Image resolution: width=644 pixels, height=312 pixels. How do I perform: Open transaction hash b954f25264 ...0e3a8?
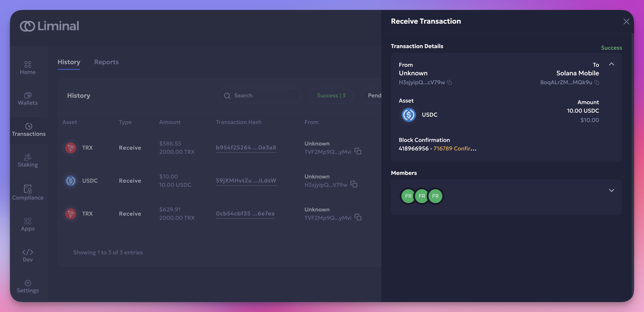[246, 148]
